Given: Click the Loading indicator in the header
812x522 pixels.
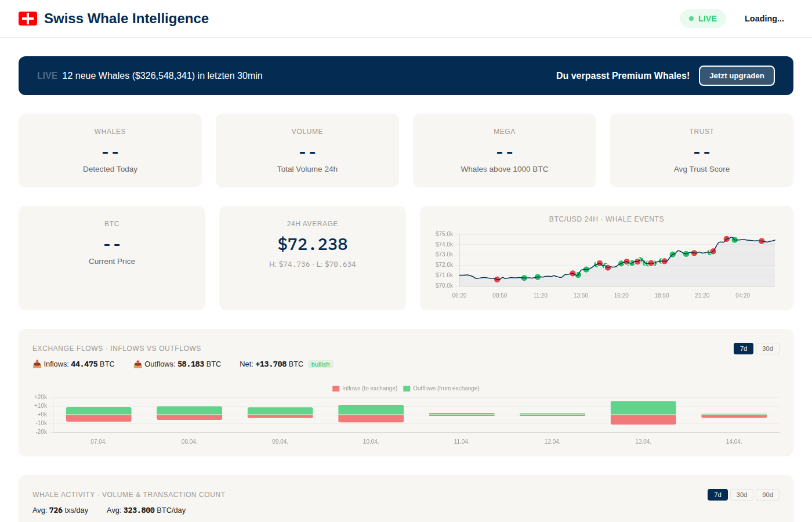Looking at the screenshot, I should [764, 18].
